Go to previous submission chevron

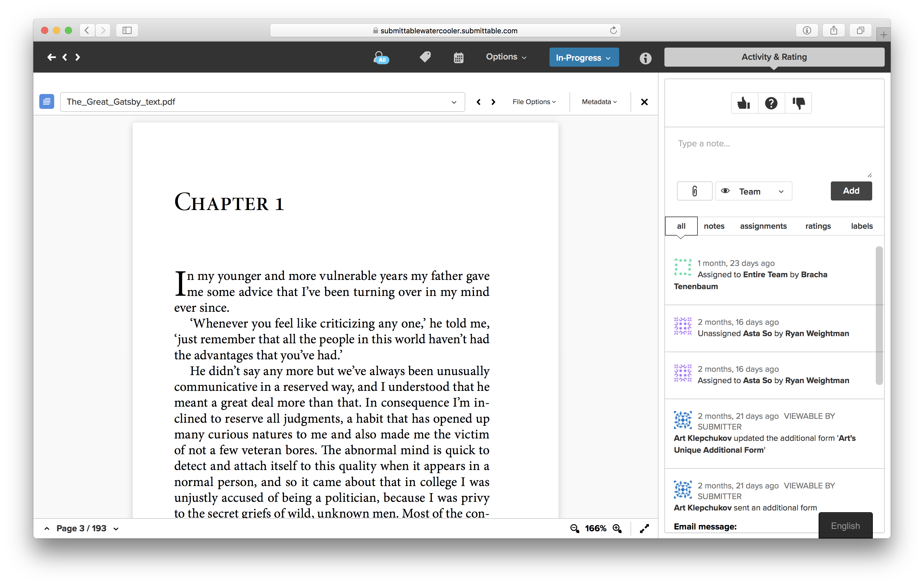[65, 57]
